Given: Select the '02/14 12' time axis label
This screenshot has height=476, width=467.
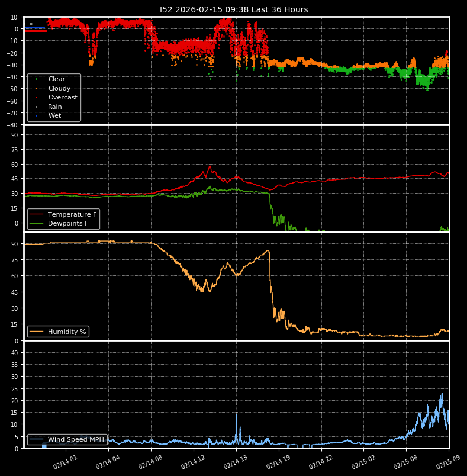Looking at the screenshot, I should click(x=194, y=462).
